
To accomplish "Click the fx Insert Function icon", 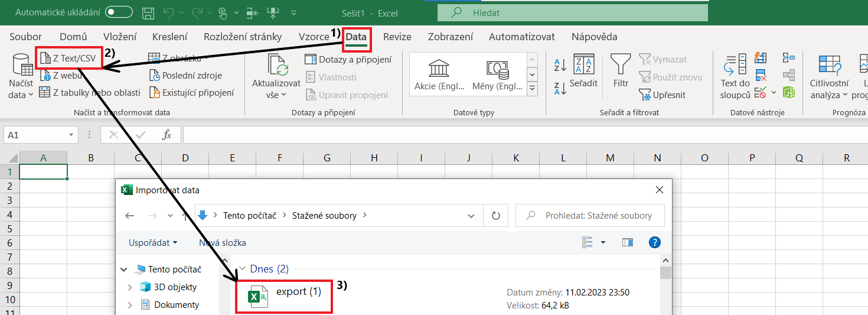I will coord(167,135).
